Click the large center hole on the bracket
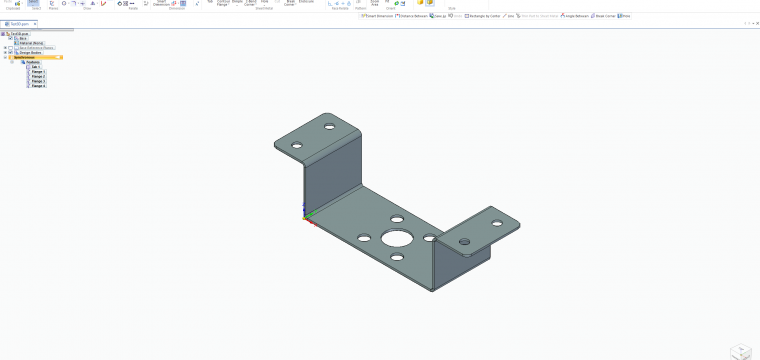The image size is (760, 360). [397, 238]
